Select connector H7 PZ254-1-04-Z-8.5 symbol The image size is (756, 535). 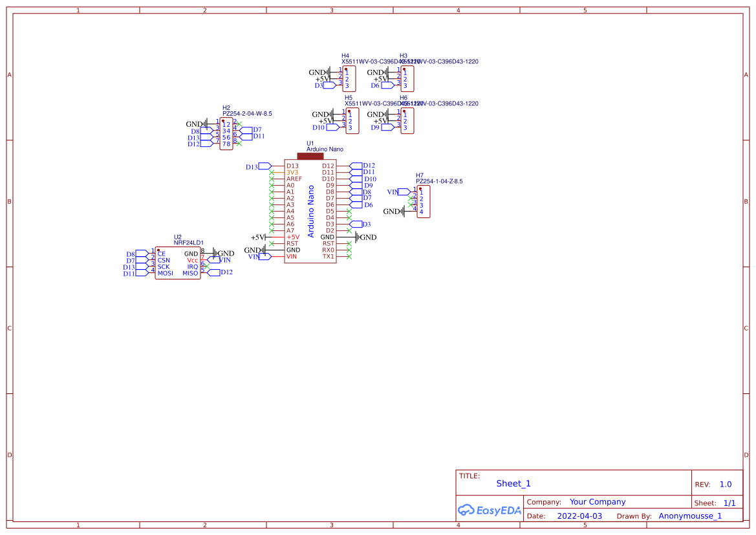tap(422, 201)
